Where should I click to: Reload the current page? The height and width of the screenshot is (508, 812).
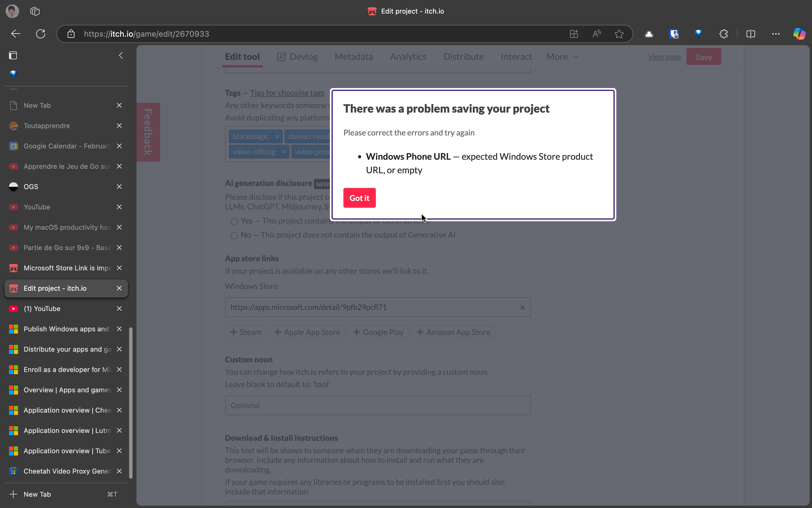pyautogui.click(x=41, y=34)
